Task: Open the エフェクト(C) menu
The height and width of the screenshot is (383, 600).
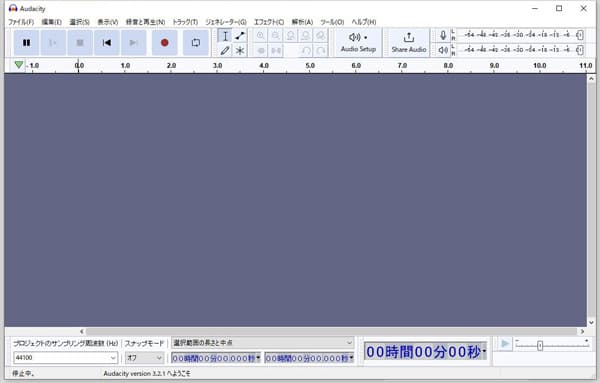Action: tap(269, 22)
